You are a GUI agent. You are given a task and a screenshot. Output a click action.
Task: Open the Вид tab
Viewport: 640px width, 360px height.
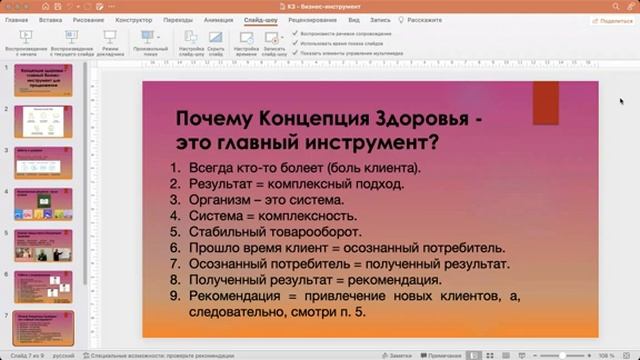coord(354,20)
